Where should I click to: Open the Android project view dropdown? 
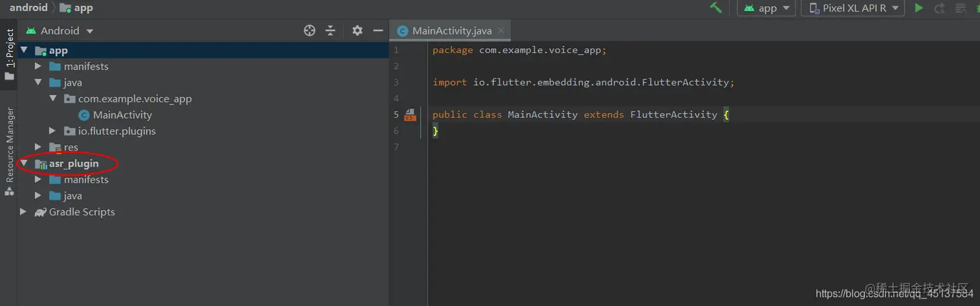[60, 30]
